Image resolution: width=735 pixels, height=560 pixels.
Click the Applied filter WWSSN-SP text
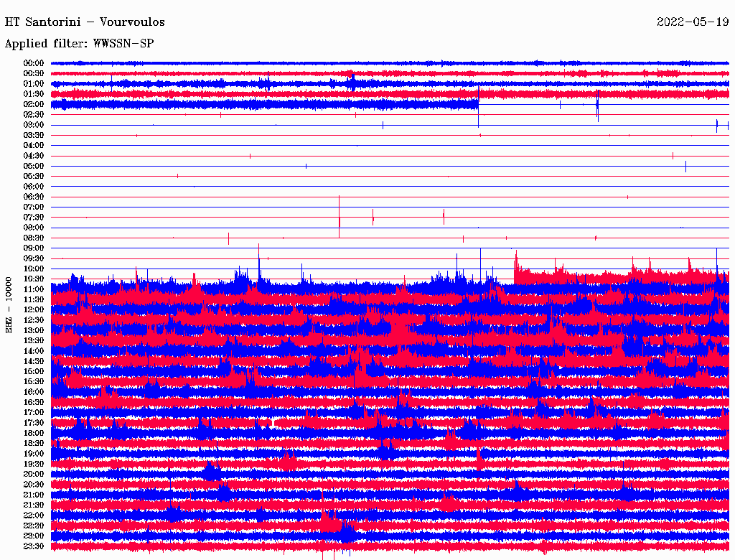point(80,44)
